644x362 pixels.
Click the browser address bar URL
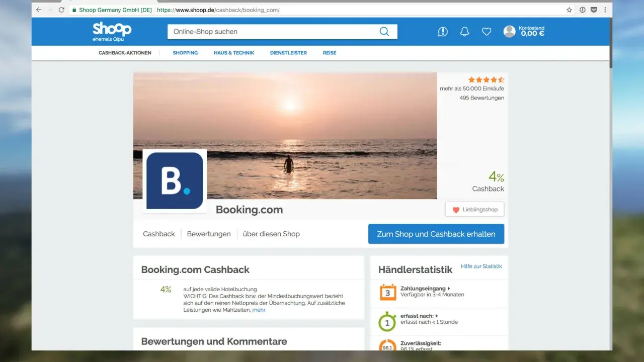coord(217,10)
